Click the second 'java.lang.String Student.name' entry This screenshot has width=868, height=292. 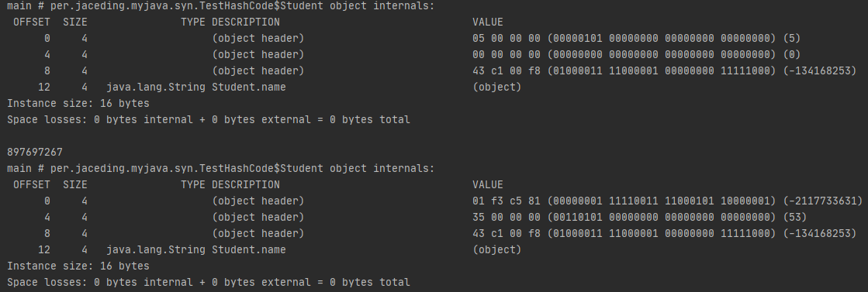[x=196, y=249]
